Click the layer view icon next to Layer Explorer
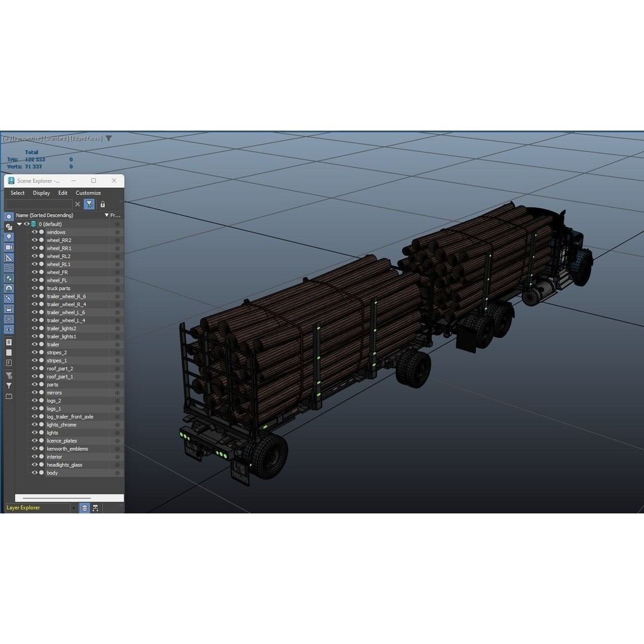Screen dimensions: 644x644 click(x=83, y=507)
